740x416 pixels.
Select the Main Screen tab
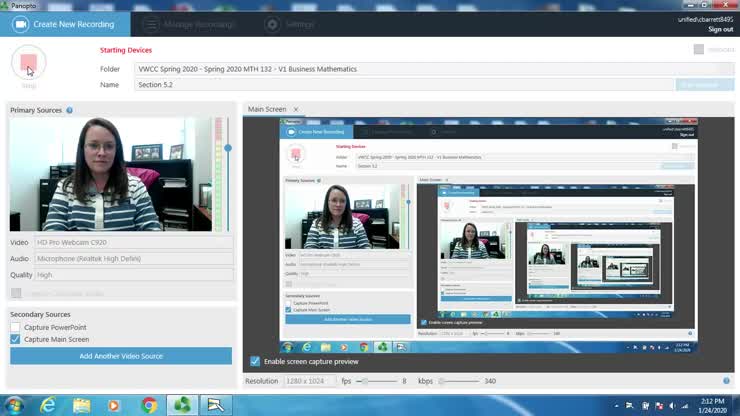[x=267, y=109]
